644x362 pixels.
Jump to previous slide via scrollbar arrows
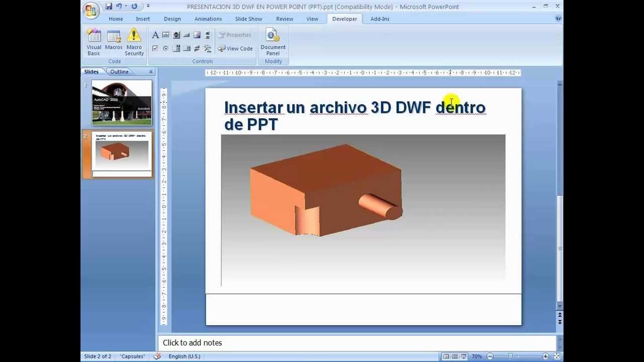[559, 315]
